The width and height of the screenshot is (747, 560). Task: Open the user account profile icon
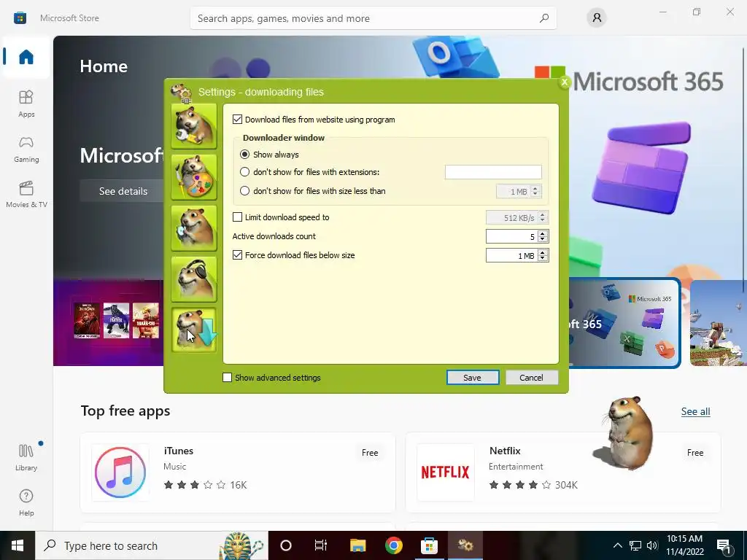click(597, 18)
